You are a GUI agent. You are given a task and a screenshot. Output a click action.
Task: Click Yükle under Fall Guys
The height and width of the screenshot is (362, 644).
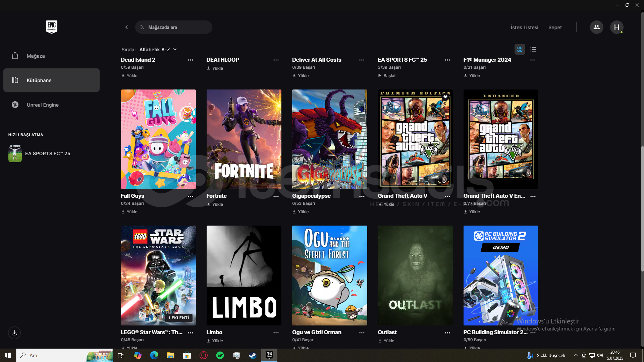pyautogui.click(x=129, y=212)
